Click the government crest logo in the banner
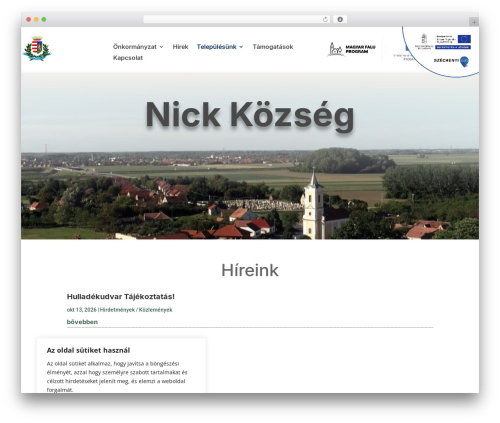Viewport: 500px width, 423px height. click(424, 41)
